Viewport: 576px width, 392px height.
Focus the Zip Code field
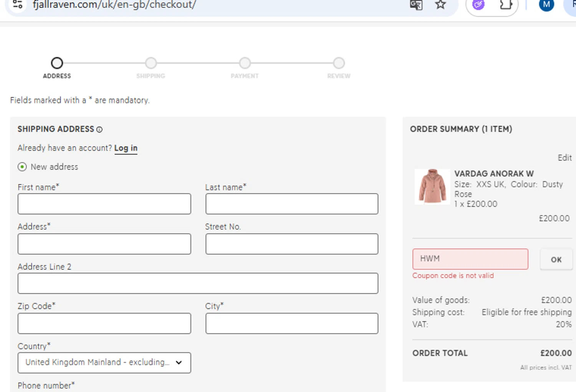pyautogui.click(x=104, y=323)
